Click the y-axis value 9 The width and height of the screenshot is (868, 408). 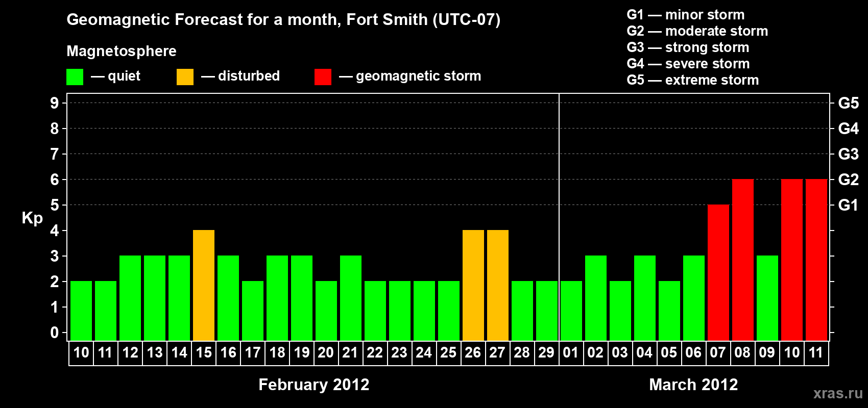click(x=55, y=103)
